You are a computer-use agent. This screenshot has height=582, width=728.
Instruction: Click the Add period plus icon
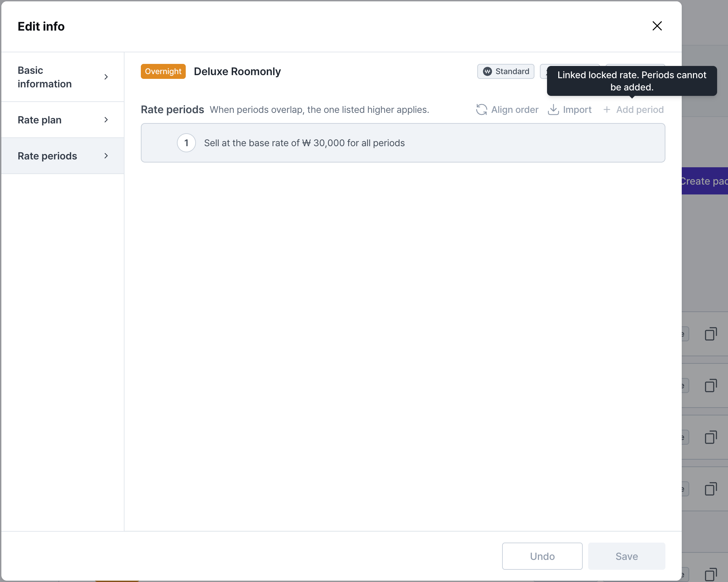(x=607, y=110)
